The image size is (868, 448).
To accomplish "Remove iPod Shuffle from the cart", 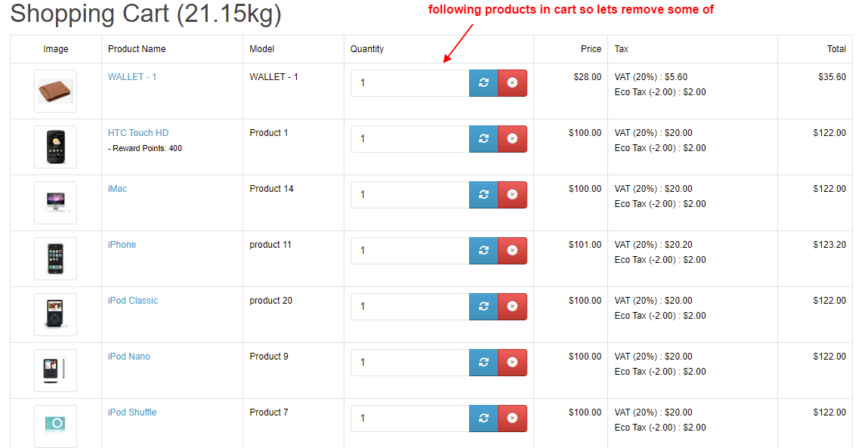I will 512,419.
